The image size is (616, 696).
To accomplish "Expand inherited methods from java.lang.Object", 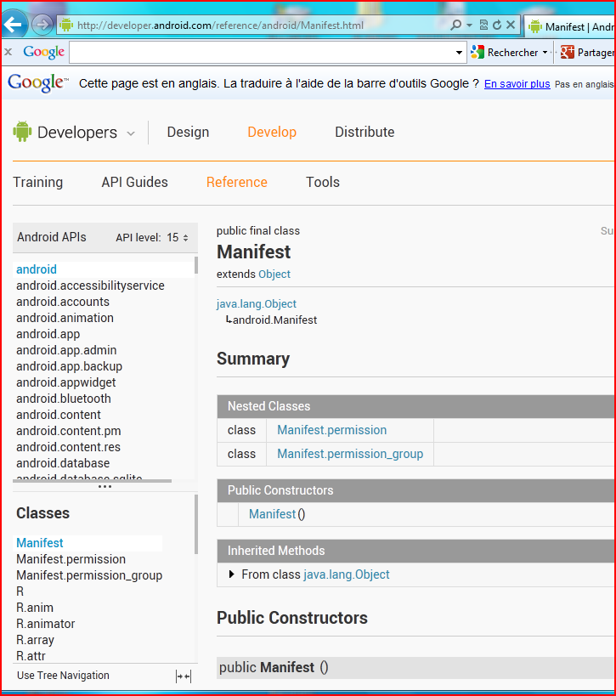I will click(233, 575).
